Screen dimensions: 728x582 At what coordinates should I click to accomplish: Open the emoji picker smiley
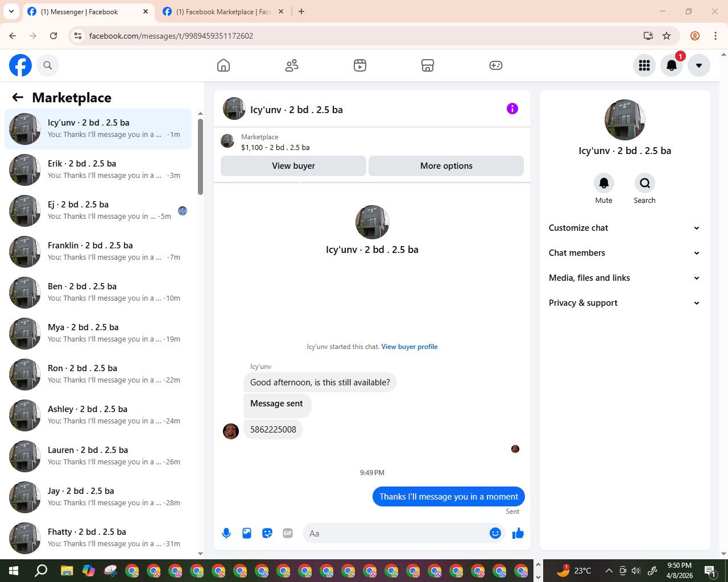point(495,533)
